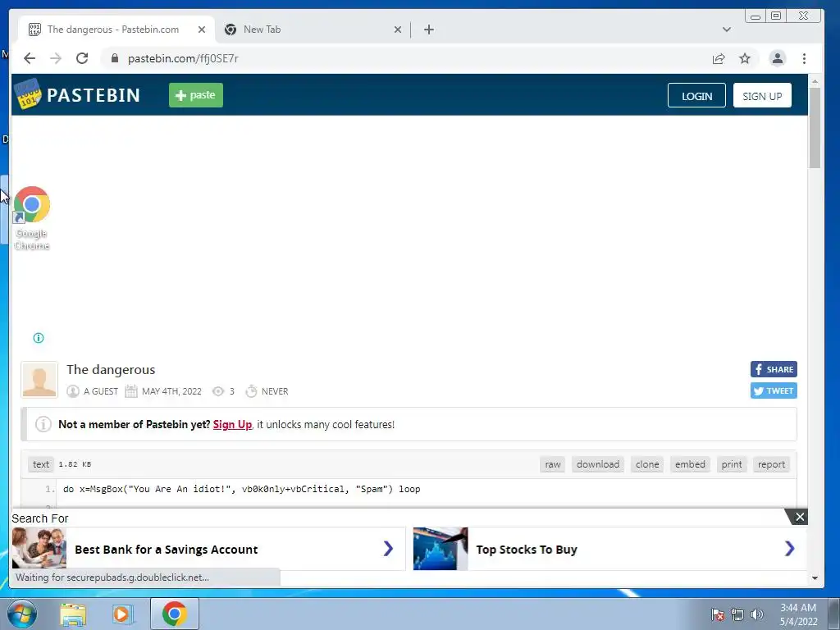Open the embed option
The height and width of the screenshot is (630, 840).
point(690,464)
